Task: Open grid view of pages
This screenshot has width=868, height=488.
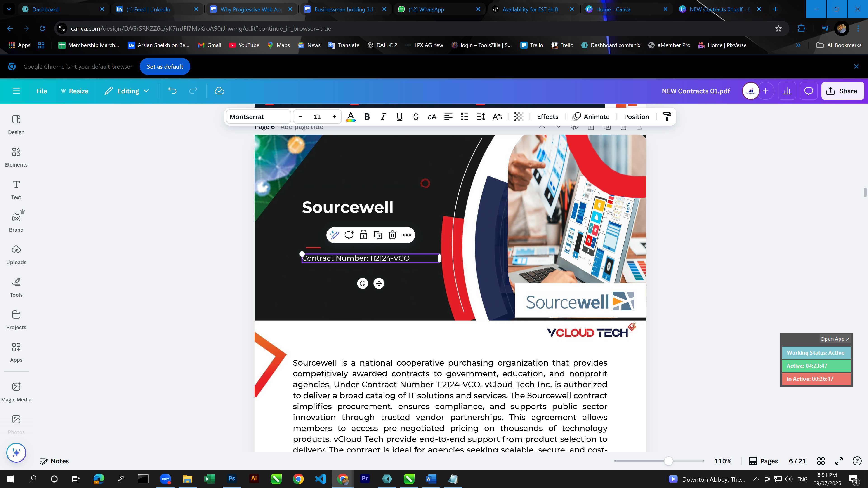Action: click(x=821, y=461)
